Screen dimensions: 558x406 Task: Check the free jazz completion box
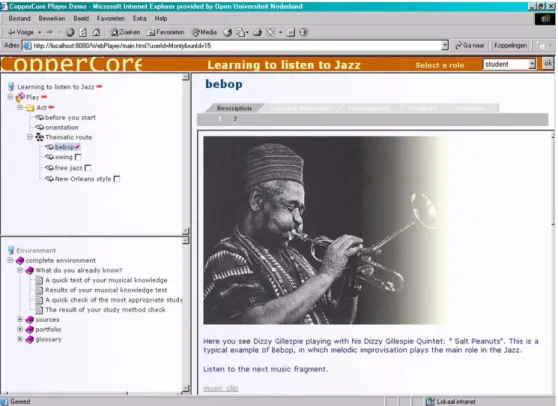click(88, 168)
